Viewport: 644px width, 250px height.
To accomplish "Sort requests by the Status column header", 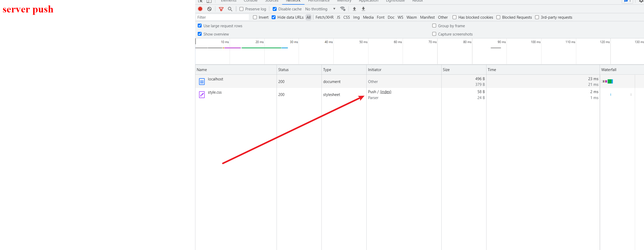I will coord(283,70).
